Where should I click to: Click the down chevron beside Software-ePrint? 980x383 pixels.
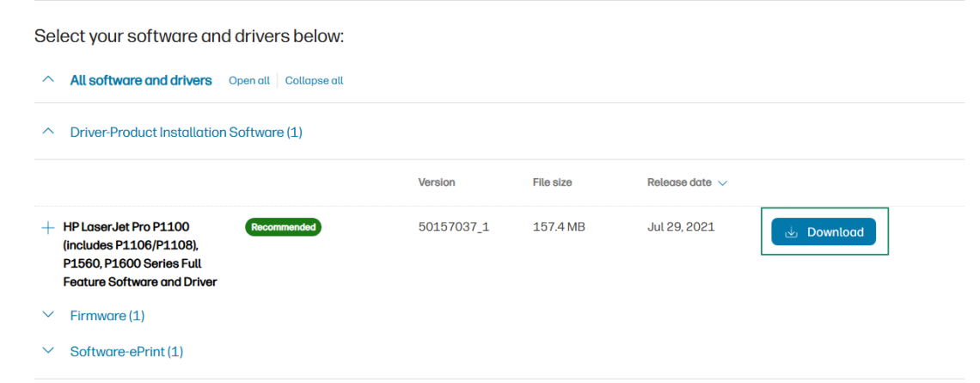click(x=48, y=351)
